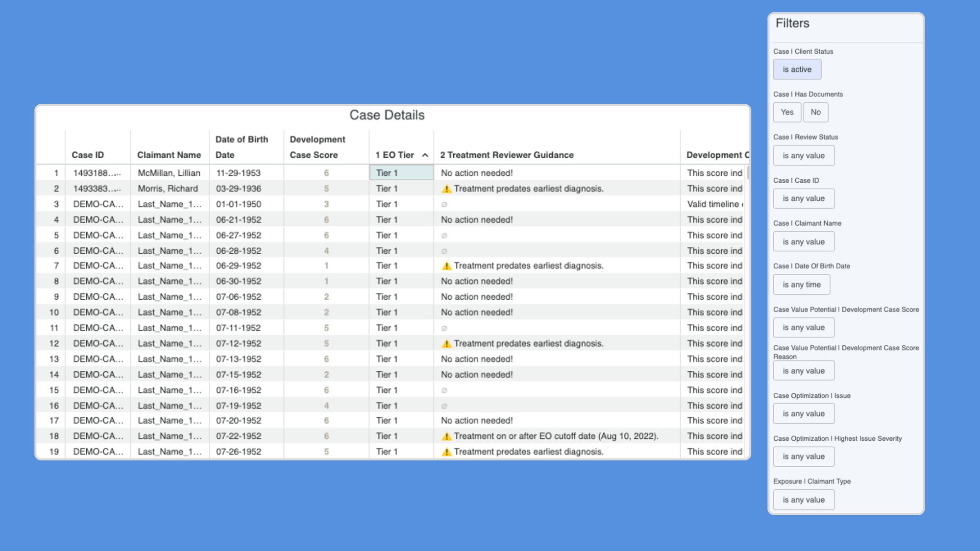Open the Development Case Score filter dropdown

tap(804, 328)
